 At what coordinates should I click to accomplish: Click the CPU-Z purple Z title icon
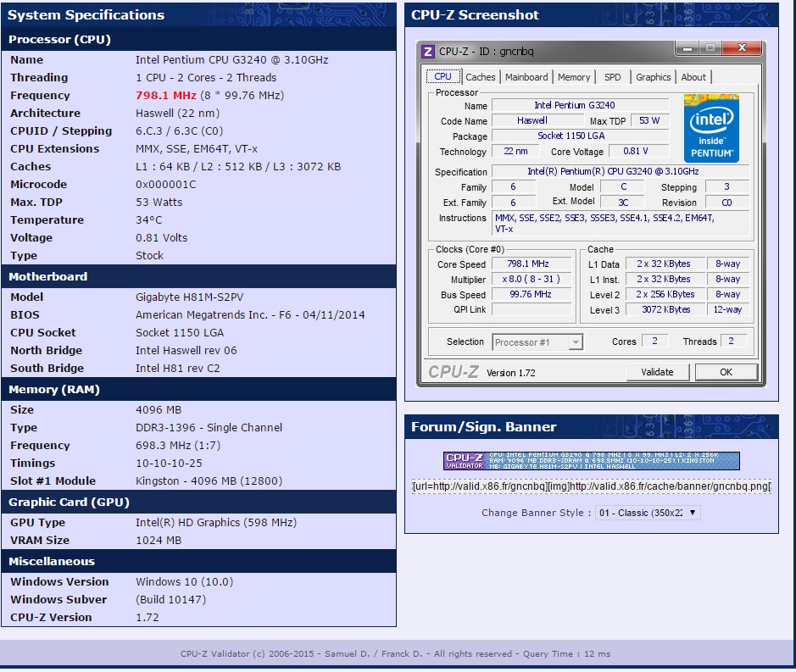(x=429, y=52)
